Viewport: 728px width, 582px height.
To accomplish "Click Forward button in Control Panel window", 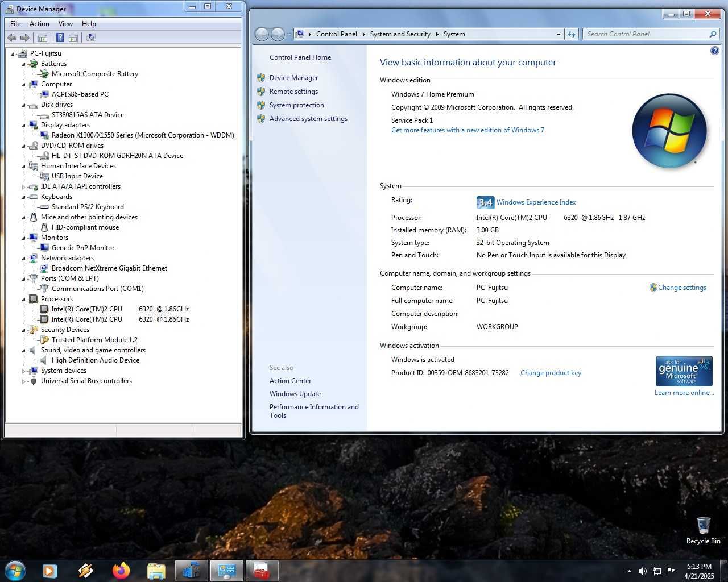I will point(278,34).
